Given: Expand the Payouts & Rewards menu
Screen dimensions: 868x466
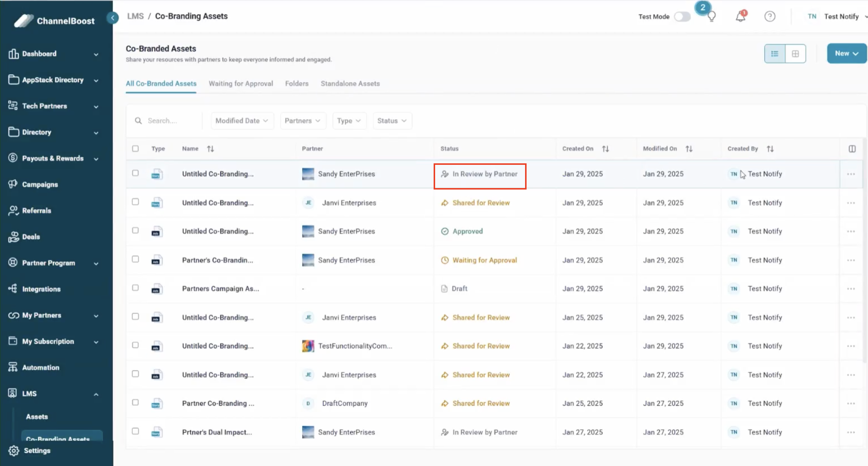Looking at the screenshot, I should point(53,158).
